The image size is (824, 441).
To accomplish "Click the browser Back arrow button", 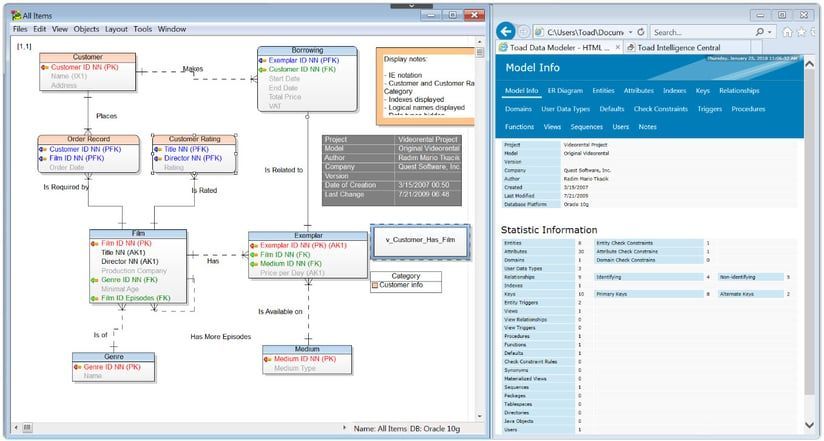I will tap(506, 32).
